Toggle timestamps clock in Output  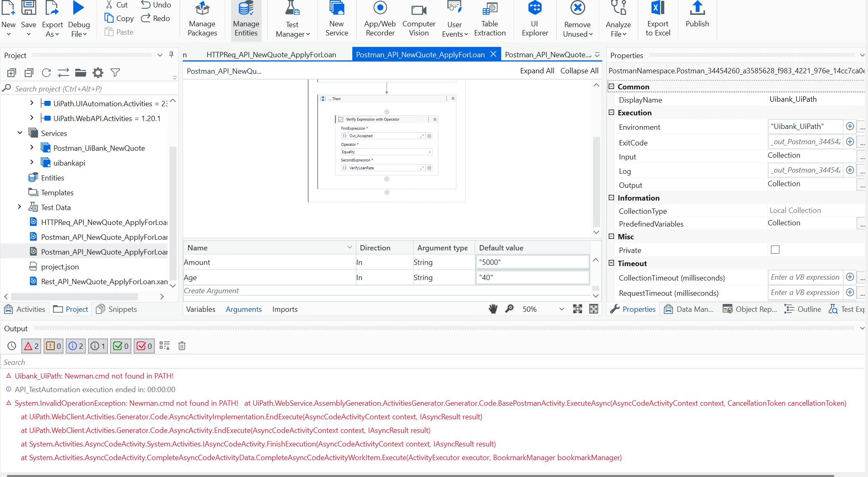tap(12, 346)
